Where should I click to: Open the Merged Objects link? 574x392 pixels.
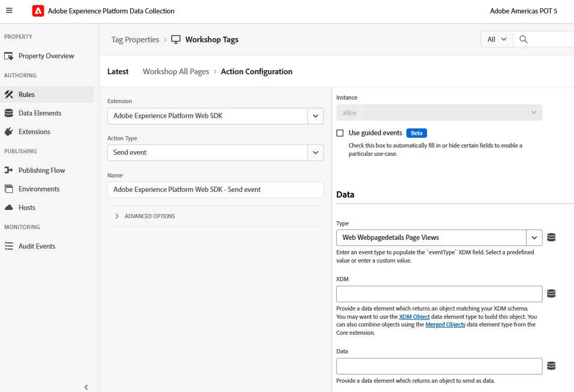pyautogui.click(x=445, y=324)
